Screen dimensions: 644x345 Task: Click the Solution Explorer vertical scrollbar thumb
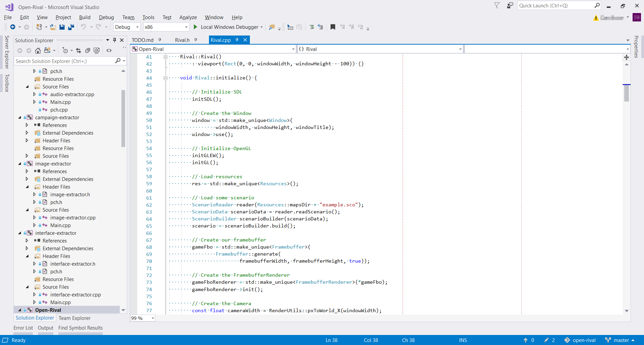click(x=123, y=119)
